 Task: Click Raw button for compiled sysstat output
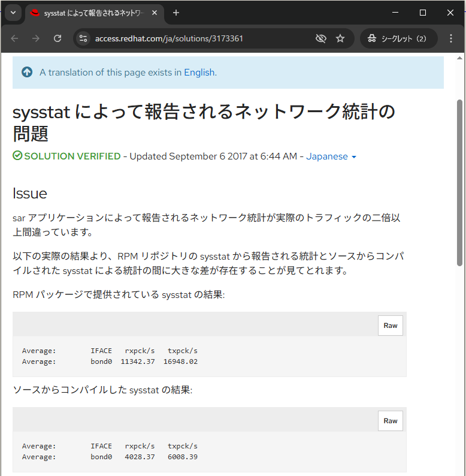(390, 421)
